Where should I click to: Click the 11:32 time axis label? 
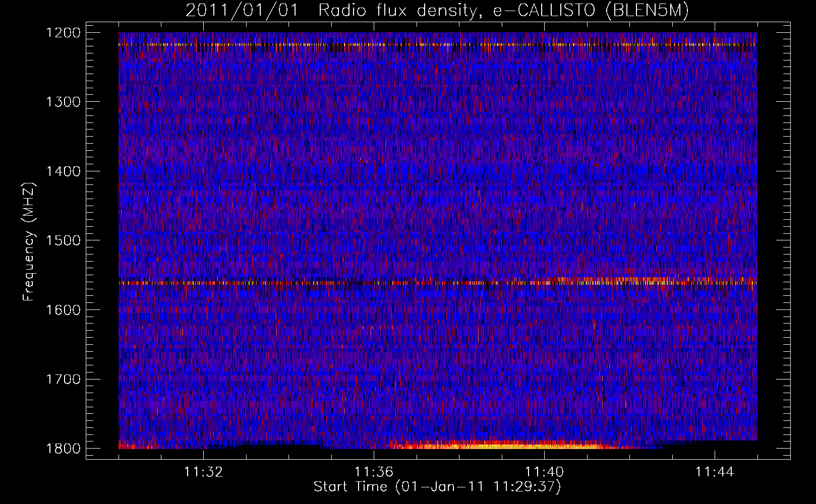(x=203, y=472)
